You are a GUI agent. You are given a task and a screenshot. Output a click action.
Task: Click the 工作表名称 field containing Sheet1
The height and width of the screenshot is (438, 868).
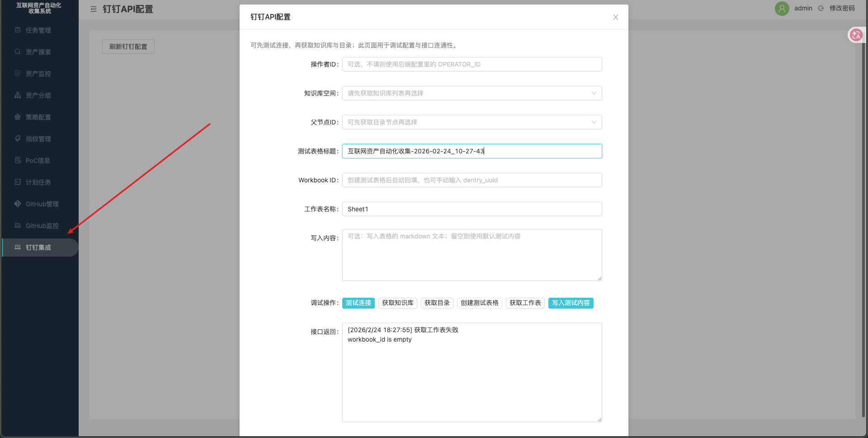(x=472, y=209)
